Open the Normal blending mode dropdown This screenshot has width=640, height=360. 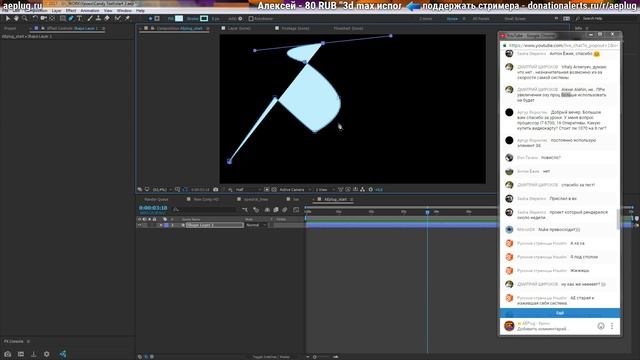pos(256,225)
